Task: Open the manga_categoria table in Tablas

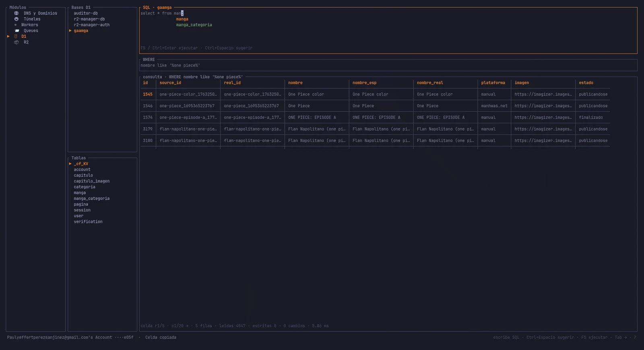Action: click(91, 199)
